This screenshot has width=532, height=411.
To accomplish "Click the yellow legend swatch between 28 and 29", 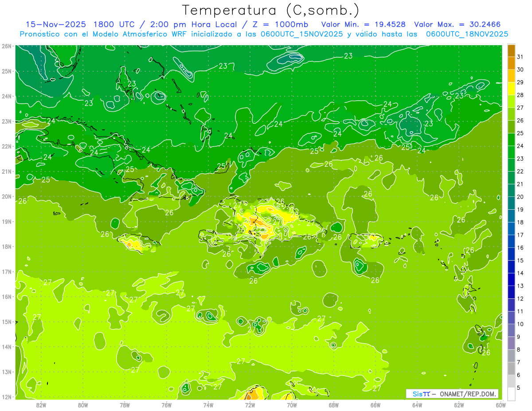I will click(x=511, y=89).
